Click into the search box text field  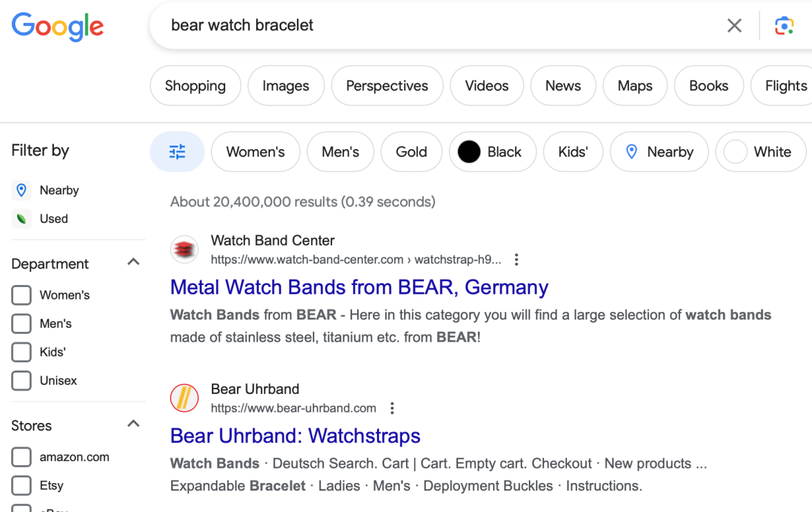point(442,26)
